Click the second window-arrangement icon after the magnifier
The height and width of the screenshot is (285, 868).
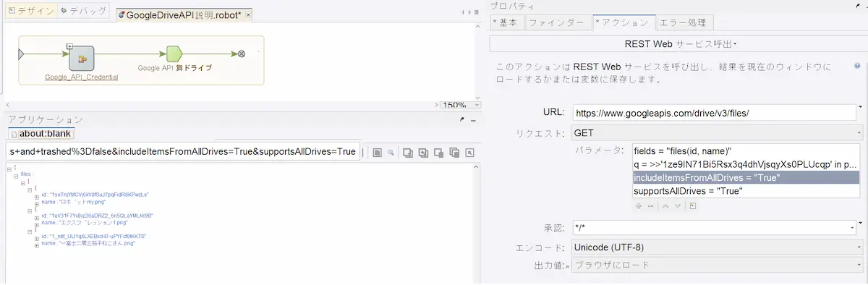[423, 153]
